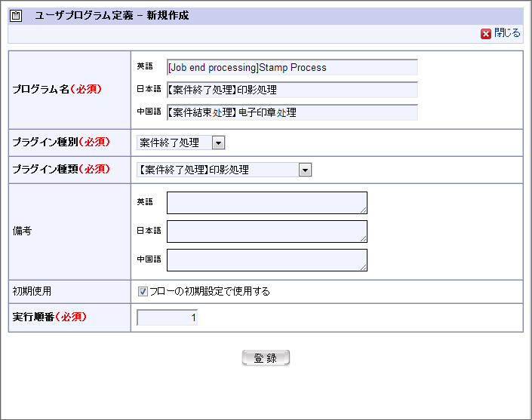Focus the Japanese program name field

(x=292, y=90)
